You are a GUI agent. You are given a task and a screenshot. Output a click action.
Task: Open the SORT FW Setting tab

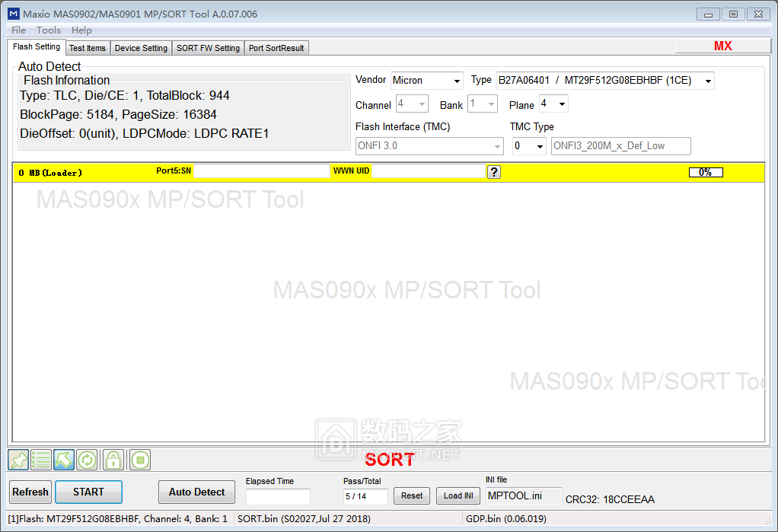coord(208,48)
